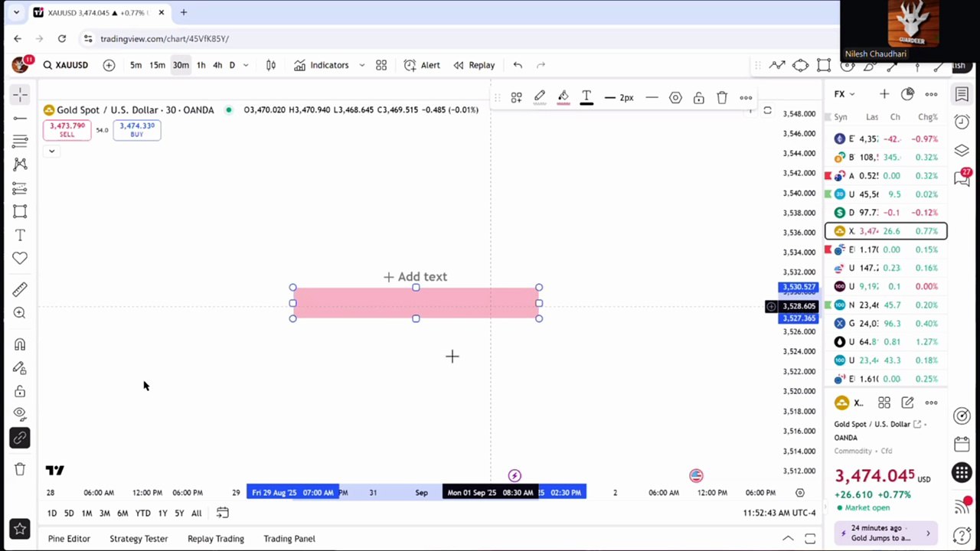
Task: Expand the bottom panel with the chevron
Action: point(788,539)
